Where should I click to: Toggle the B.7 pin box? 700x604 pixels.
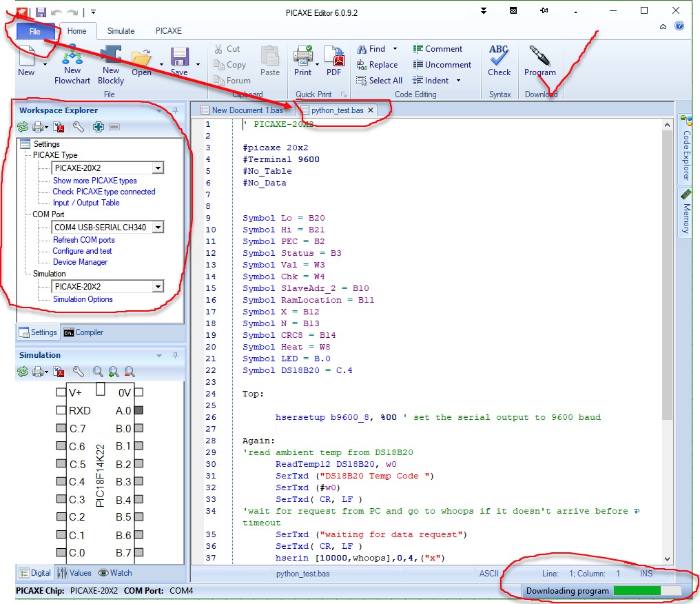[139, 552]
